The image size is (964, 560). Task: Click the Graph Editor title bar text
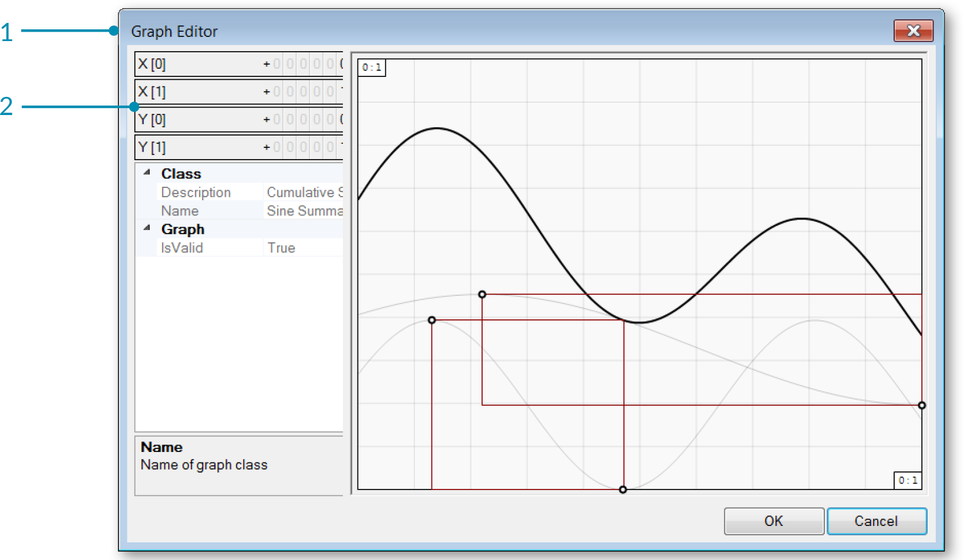pyautogui.click(x=174, y=32)
